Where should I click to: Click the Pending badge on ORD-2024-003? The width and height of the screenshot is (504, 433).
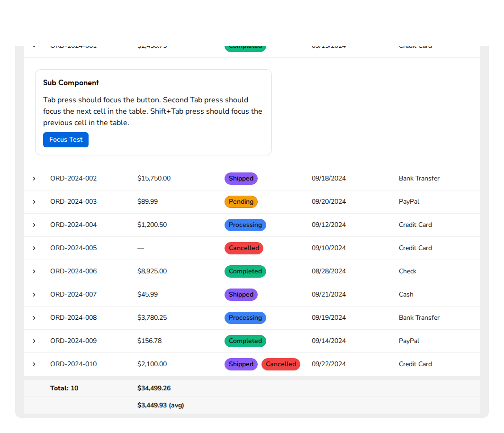[241, 201]
